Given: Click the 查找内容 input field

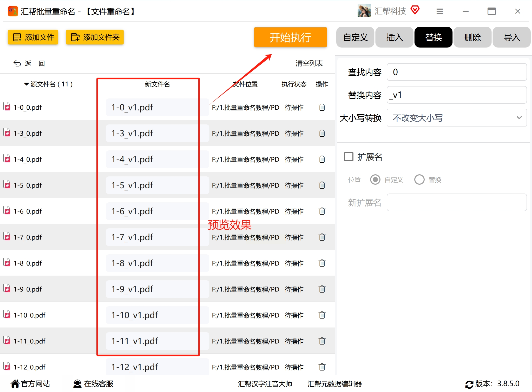Looking at the screenshot, I should [456, 72].
